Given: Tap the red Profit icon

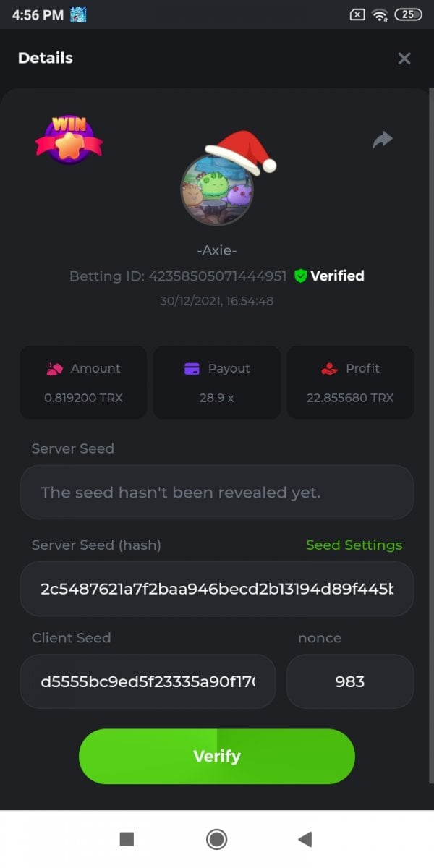Looking at the screenshot, I should (329, 369).
